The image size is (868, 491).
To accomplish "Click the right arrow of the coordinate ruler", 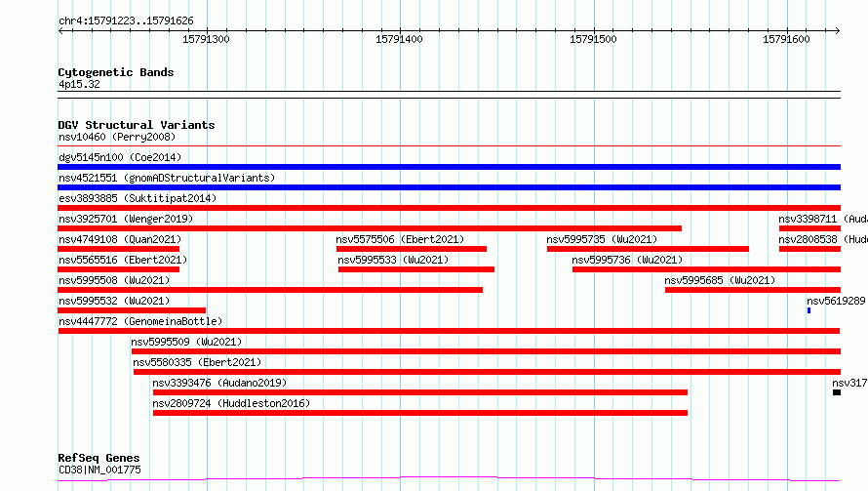I will coord(837,30).
